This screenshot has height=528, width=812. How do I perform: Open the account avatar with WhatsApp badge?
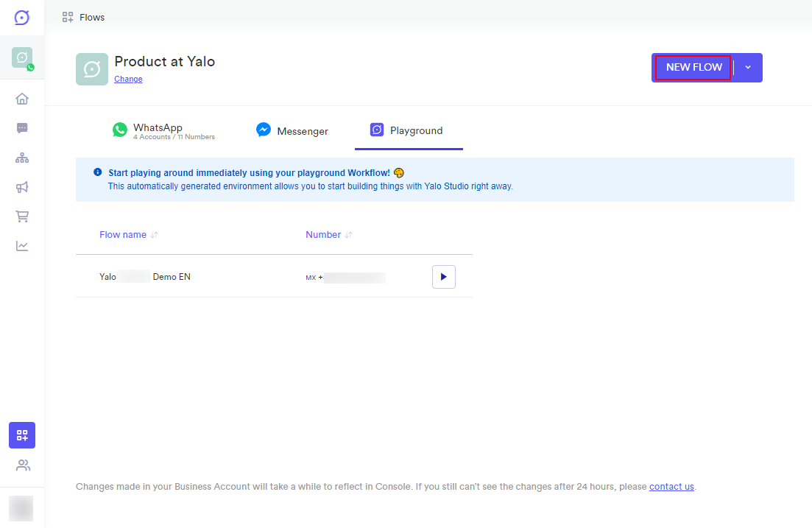point(22,57)
